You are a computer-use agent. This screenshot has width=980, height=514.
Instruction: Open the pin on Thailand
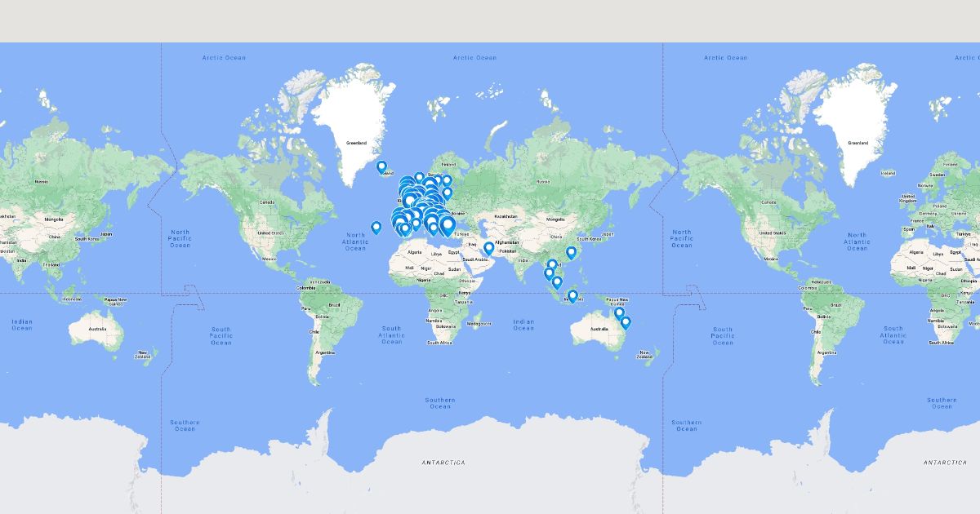[x=552, y=265]
